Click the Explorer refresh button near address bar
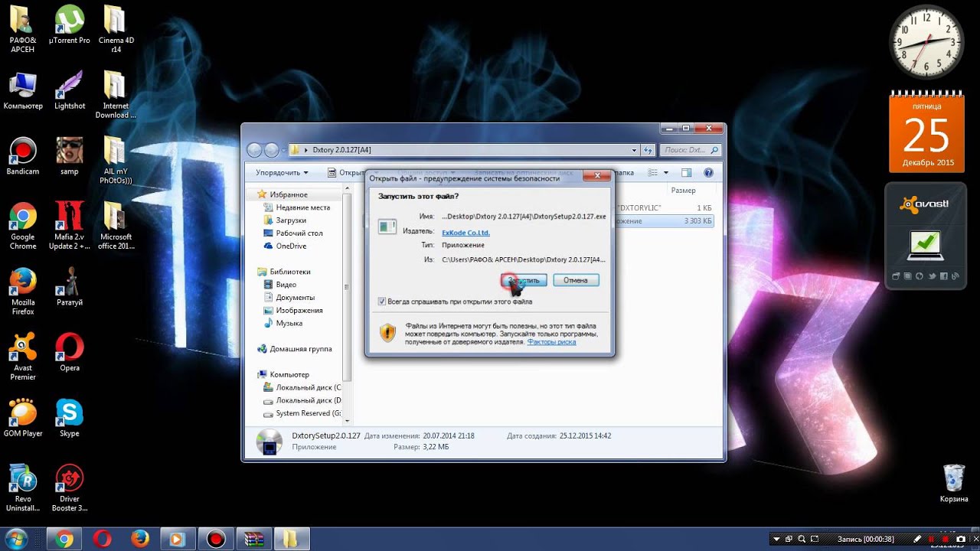The image size is (980, 551). (648, 150)
